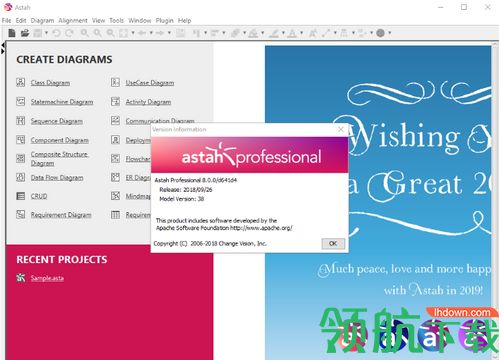Close the Version Information dialog
The height and width of the screenshot is (360, 499).
pyautogui.click(x=341, y=129)
